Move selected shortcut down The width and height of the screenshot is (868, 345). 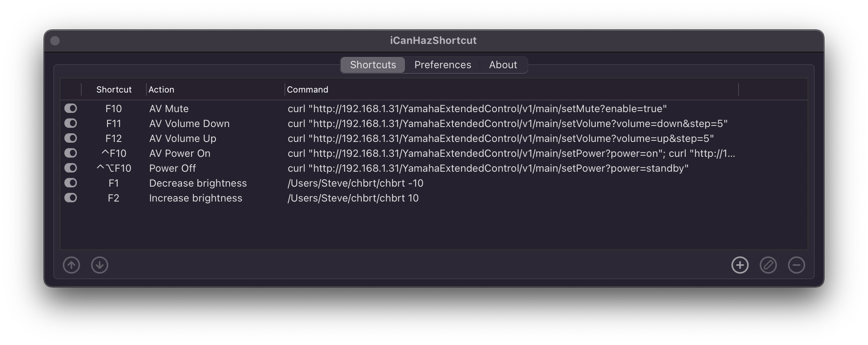pyautogui.click(x=100, y=265)
